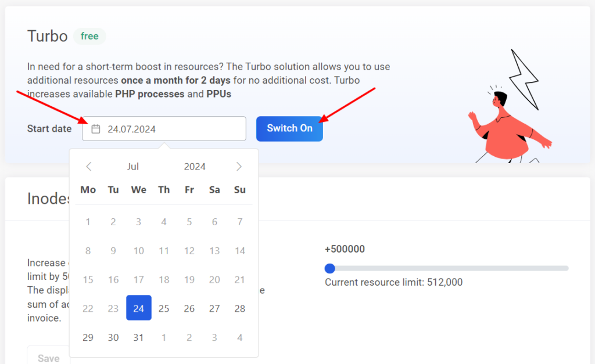
Task: Click the Turbo section heading
Action: 47,36
